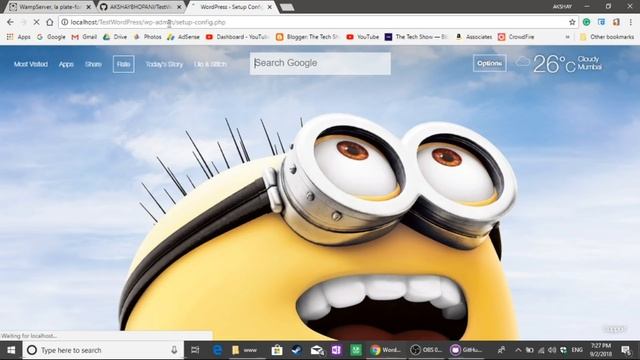Open the ENG language selector
Image resolution: width=640 pixels, height=360 pixels.
tap(577, 350)
